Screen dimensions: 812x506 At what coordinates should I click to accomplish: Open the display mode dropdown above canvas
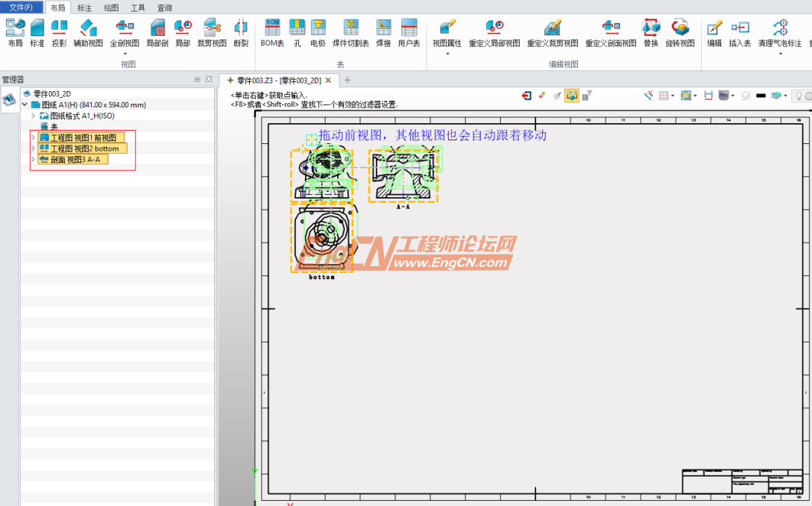pyautogui.click(x=733, y=96)
